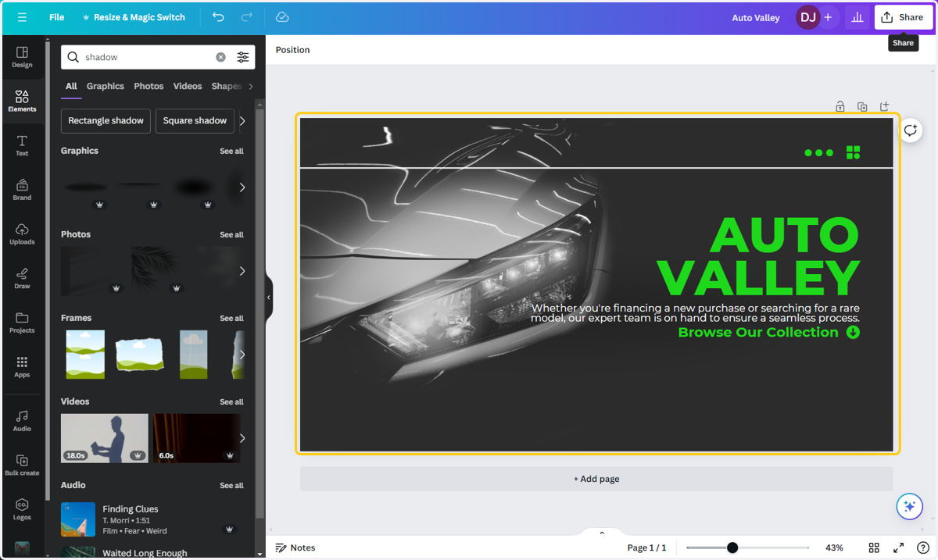Select the Finding Clues audio track
The width and height of the screenshot is (938, 560).
152,520
